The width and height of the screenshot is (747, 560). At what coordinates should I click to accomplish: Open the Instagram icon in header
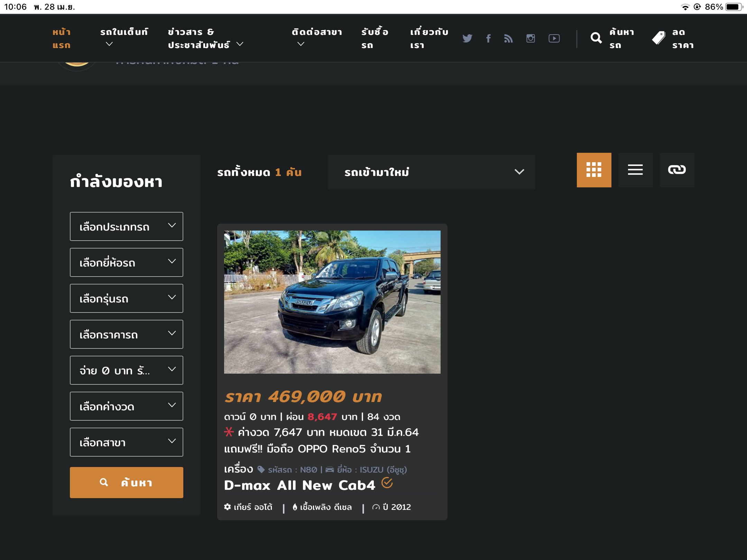pyautogui.click(x=531, y=38)
